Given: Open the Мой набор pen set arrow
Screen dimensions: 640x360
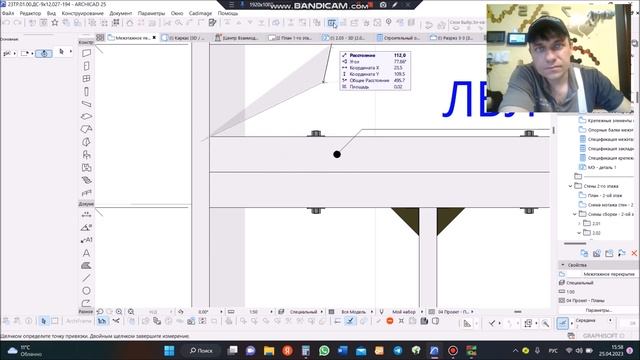Looking at the screenshot, I should [x=422, y=311].
